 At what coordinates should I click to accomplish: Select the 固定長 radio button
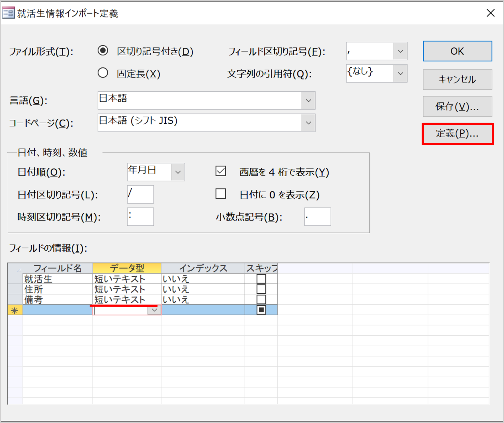pos(103,73)
